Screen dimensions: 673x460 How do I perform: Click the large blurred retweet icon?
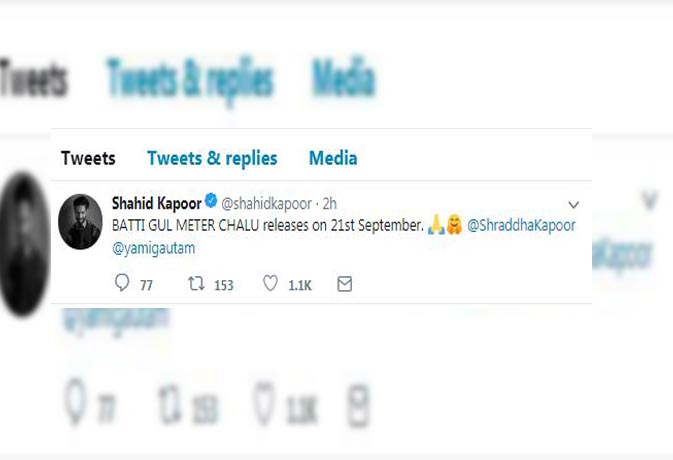pyautogui.click(x=170, y=402)
